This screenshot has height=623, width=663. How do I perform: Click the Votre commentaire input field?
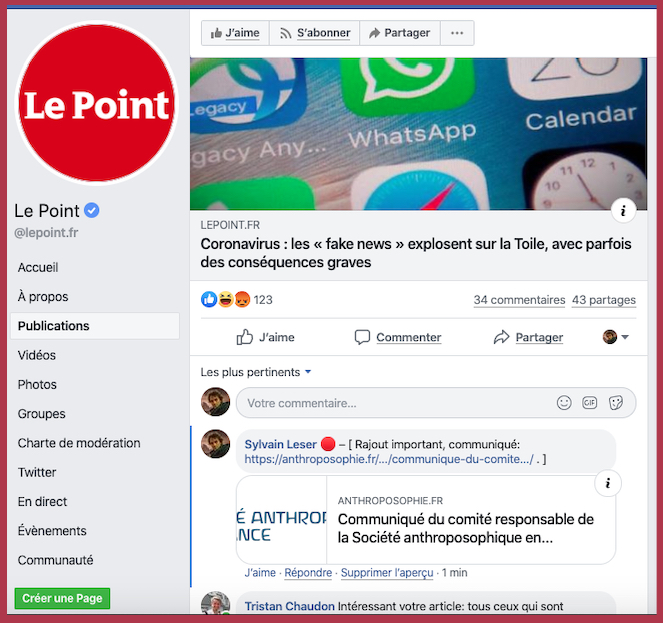(436, 403)
